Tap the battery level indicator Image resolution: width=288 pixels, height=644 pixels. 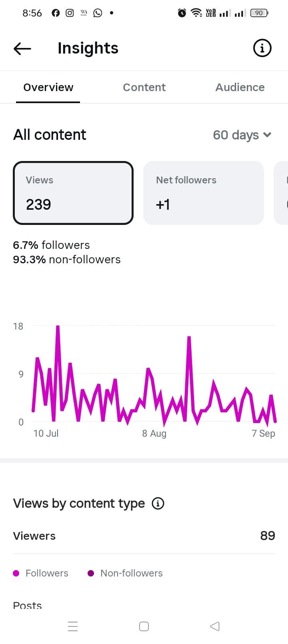(x=259, y=13)
